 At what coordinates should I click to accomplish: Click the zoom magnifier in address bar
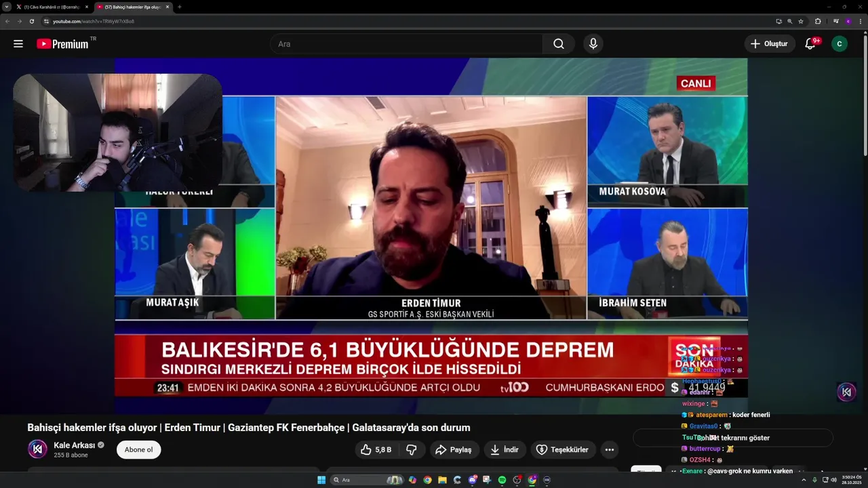[790, 21]
